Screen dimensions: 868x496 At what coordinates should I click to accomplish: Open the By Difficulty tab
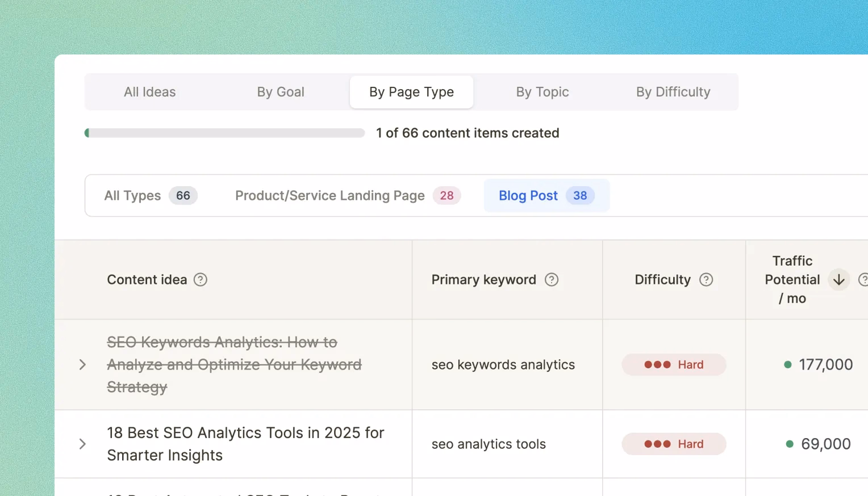[x=673, y=92]
